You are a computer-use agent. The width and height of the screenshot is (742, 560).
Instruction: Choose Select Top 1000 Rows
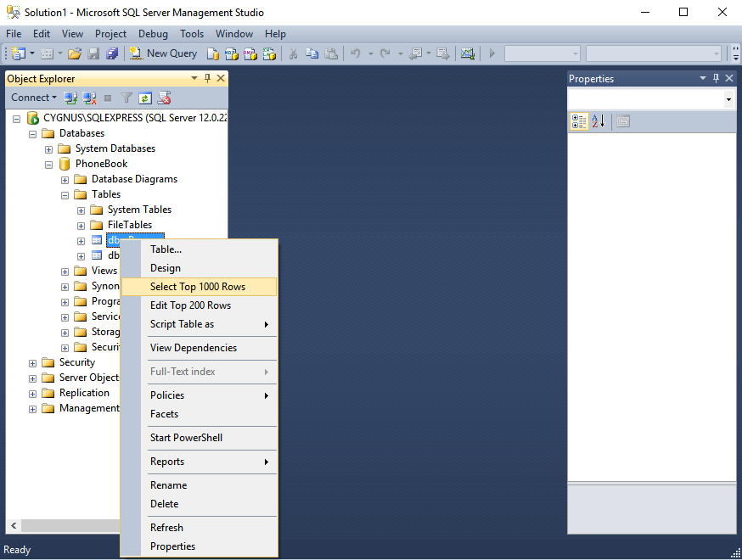(x=200, y=287)
